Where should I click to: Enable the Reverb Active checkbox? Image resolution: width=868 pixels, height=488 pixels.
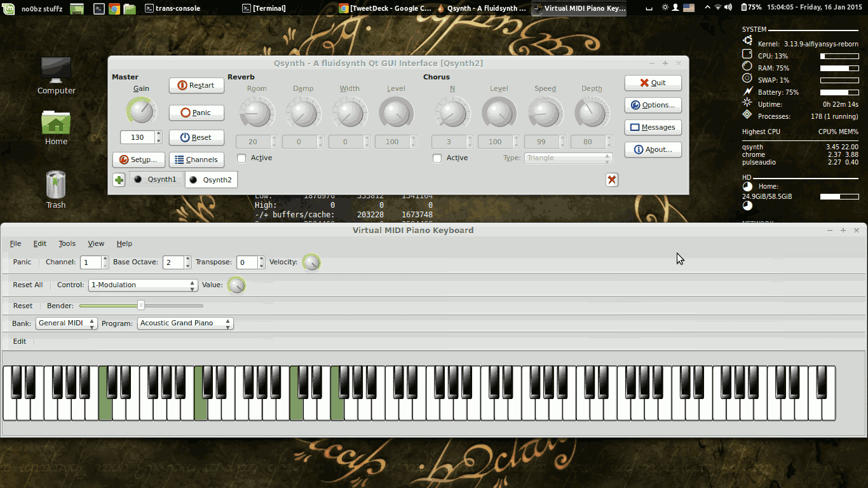[x=241, y=158]
